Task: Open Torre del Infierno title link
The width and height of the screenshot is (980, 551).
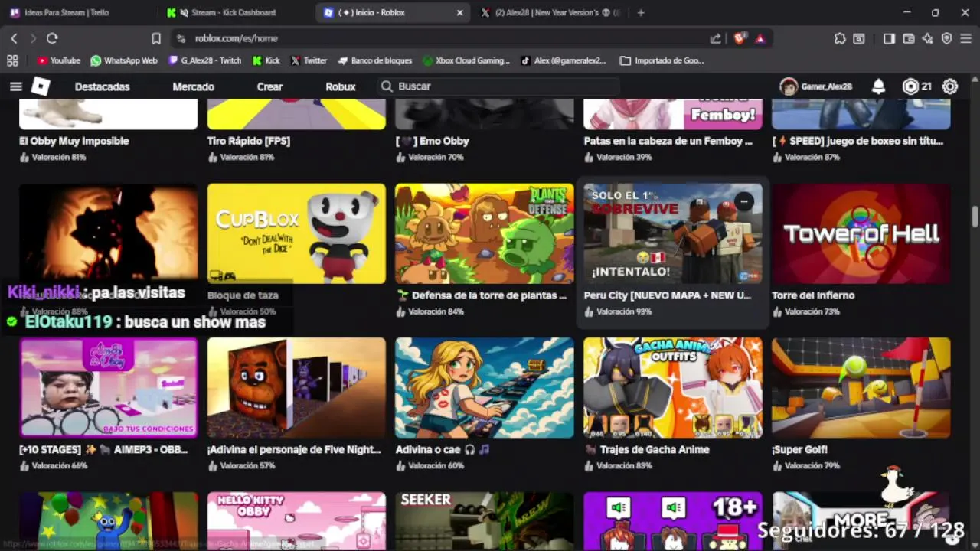Action: click(813, 295)
